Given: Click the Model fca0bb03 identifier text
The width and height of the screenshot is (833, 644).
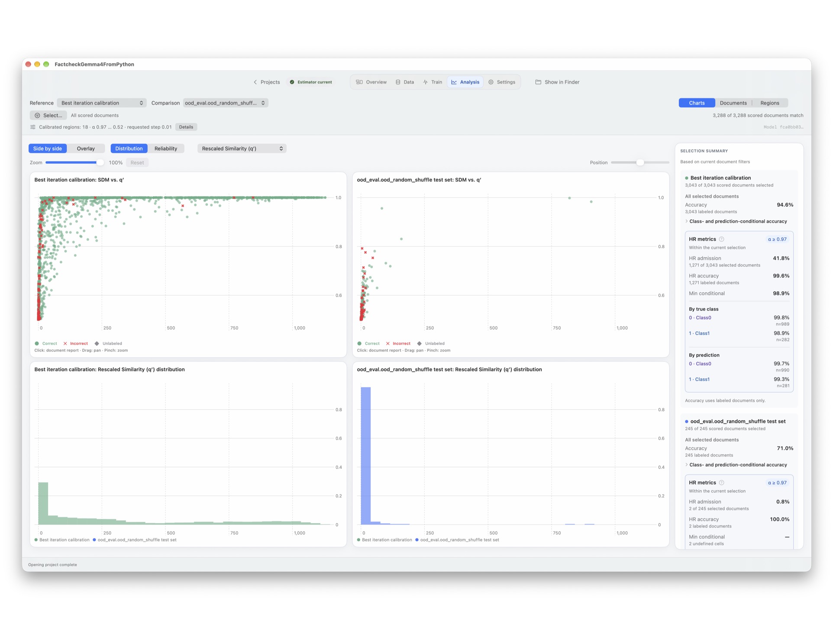Looking at the screenshot, I should pyautogui.click(x=783, y=127).
